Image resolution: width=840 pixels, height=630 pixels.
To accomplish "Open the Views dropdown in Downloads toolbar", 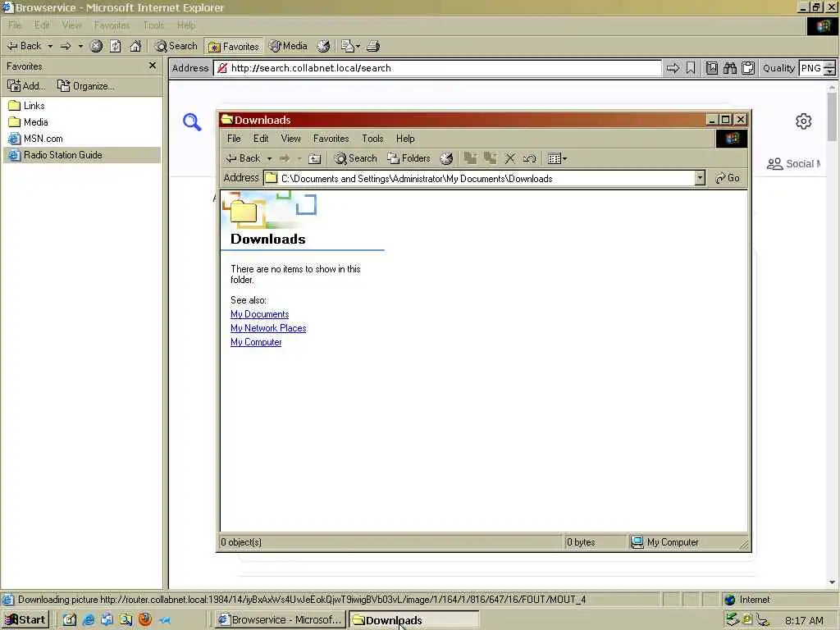I will pos(557,158).
